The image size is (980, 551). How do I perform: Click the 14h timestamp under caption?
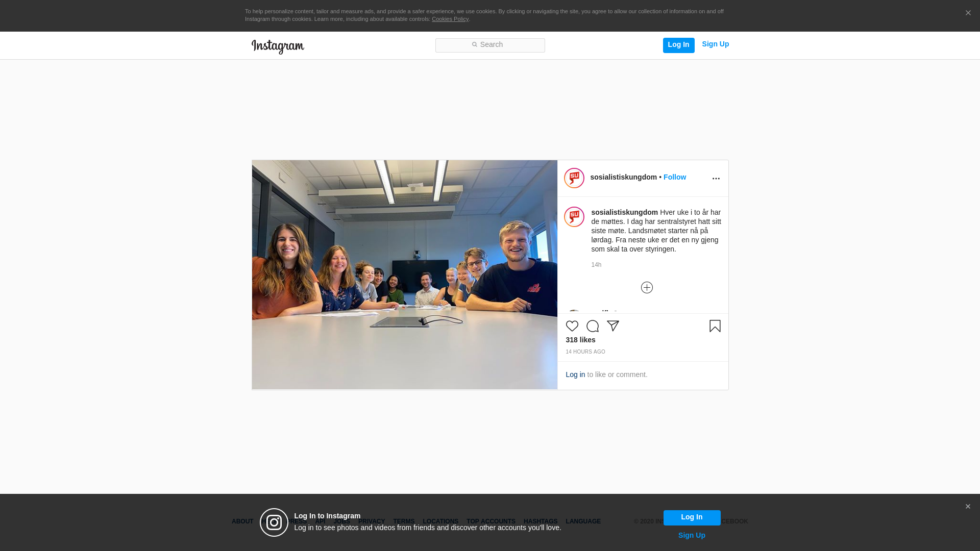click(x=596, y=265)
